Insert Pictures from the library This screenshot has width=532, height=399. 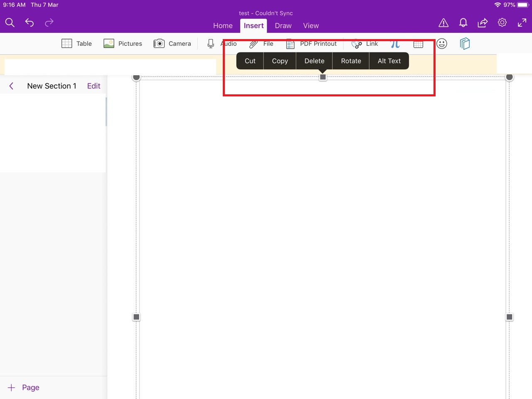(x=123, y=44)
